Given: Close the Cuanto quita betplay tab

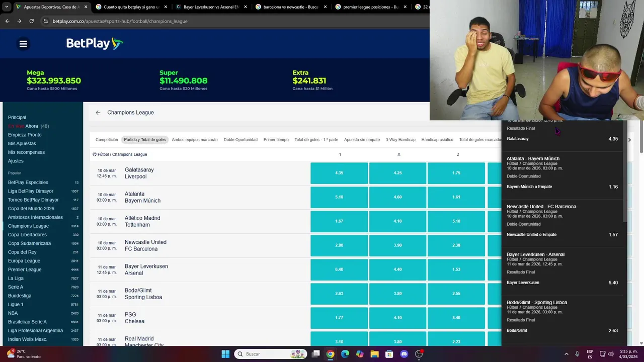Looking at the screenshot, I should click(165, 7).
